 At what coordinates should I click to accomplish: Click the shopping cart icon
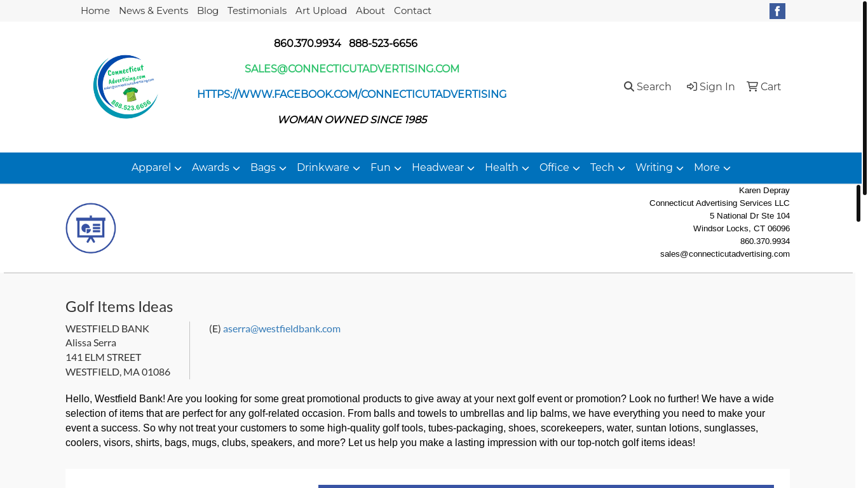pyautogui.click(x=752, y=86)
